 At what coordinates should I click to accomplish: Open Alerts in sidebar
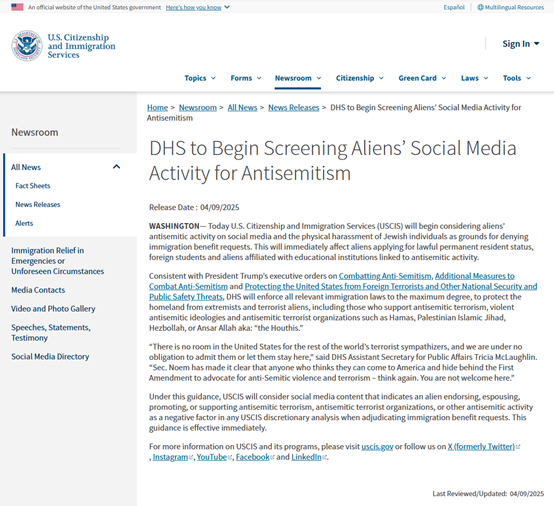tap(24, 223)
